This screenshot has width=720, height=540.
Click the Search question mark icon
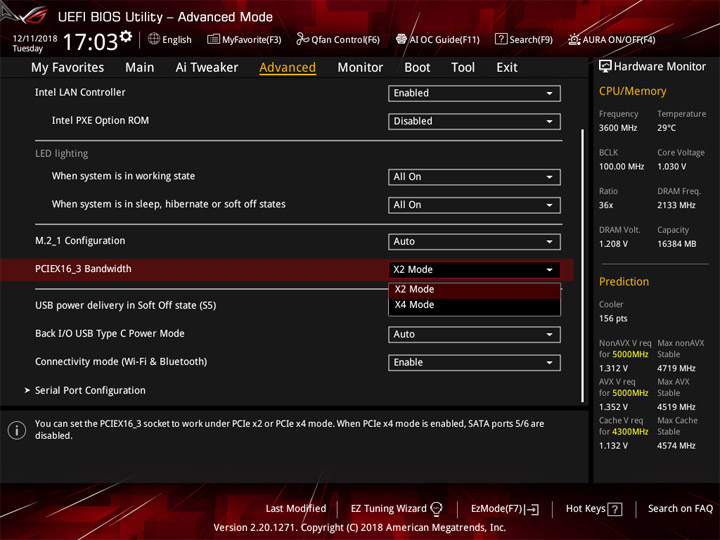[501, 39]
